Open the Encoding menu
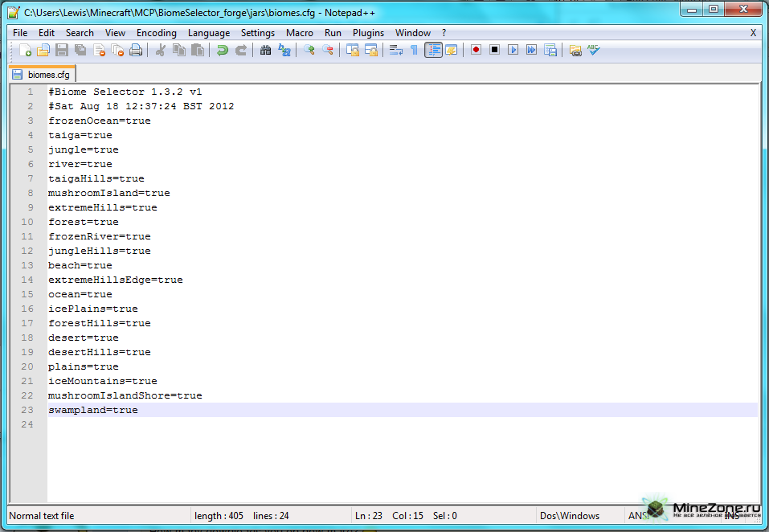The height and width of the screenshot is (532, 769). point(156,33)
